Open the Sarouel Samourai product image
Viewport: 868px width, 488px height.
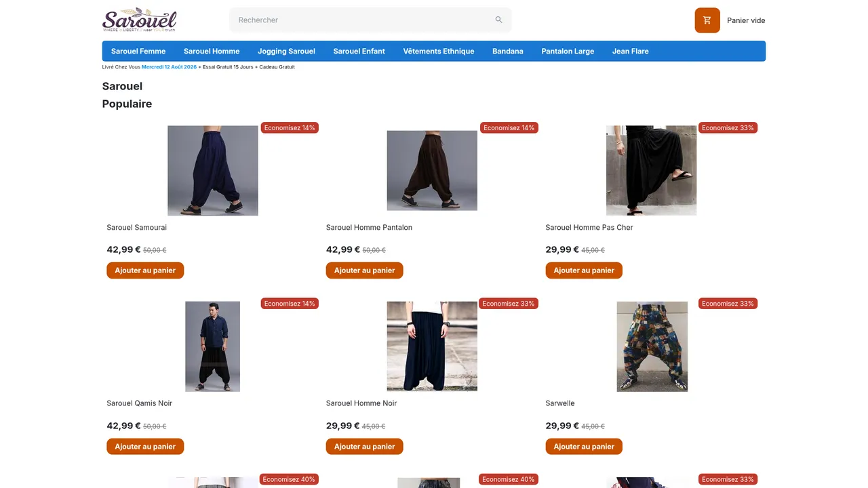pos(213,171)
